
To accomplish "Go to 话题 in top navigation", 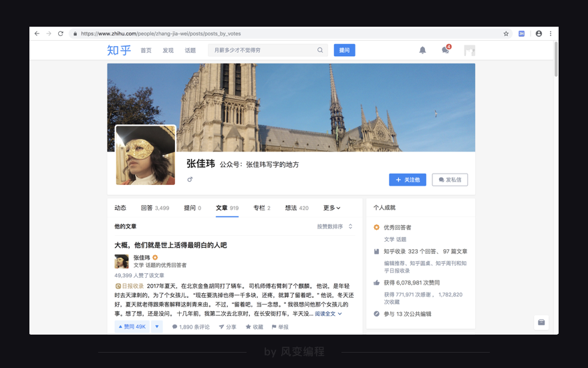I will click(190, 50).
